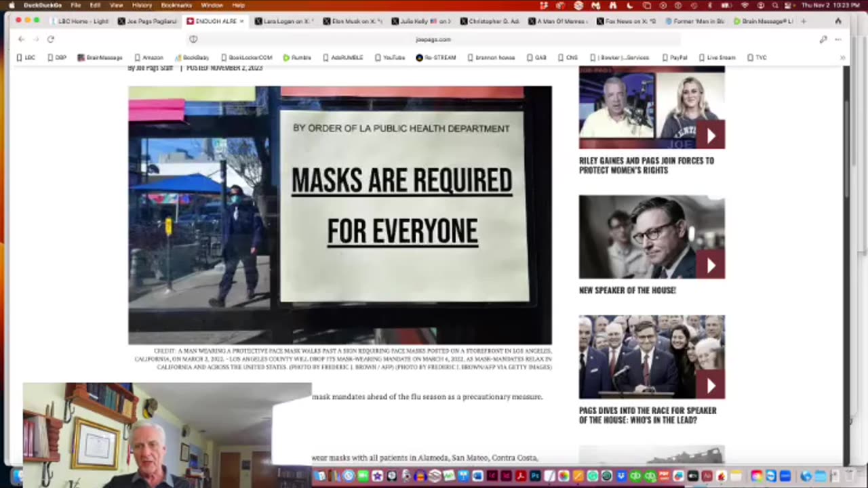Viewport: 868px width, 488px height.
Task: Open the LBC bookmark
Action: pyautogui.click(x=26, y=58)
